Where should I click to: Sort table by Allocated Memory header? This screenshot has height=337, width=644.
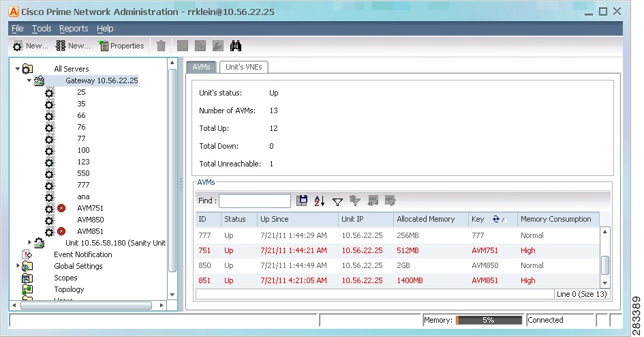coord(431,219)
